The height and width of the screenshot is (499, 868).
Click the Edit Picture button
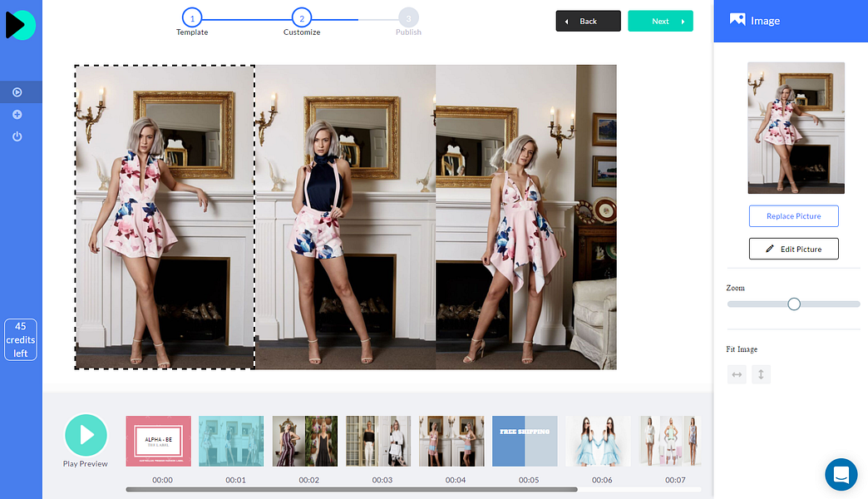(x=794, y=249)
